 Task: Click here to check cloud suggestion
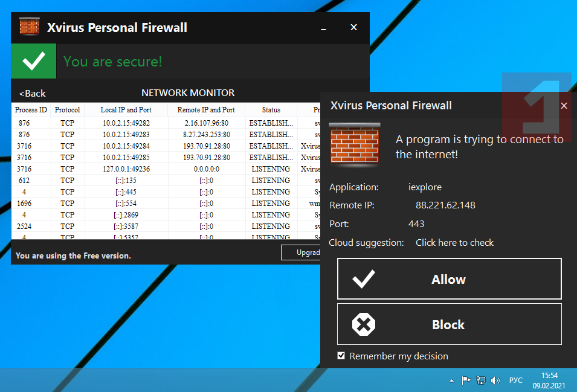[x=454, y=243]
